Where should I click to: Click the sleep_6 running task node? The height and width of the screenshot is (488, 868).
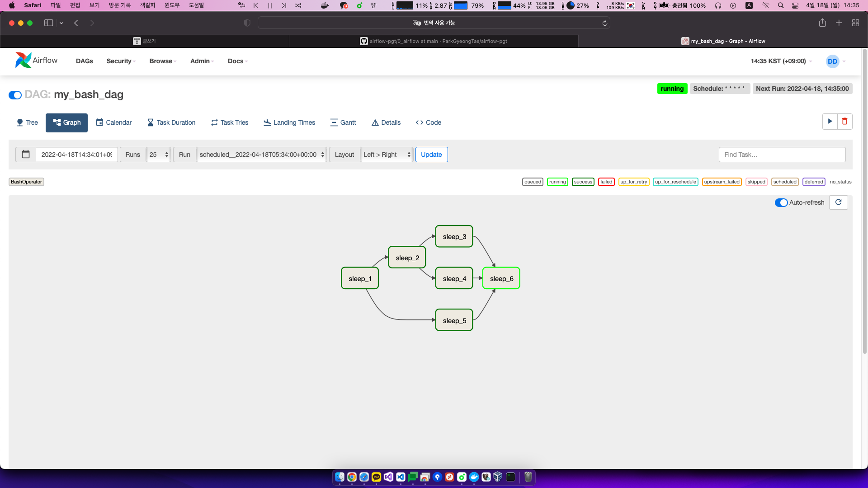click(501, 279)
